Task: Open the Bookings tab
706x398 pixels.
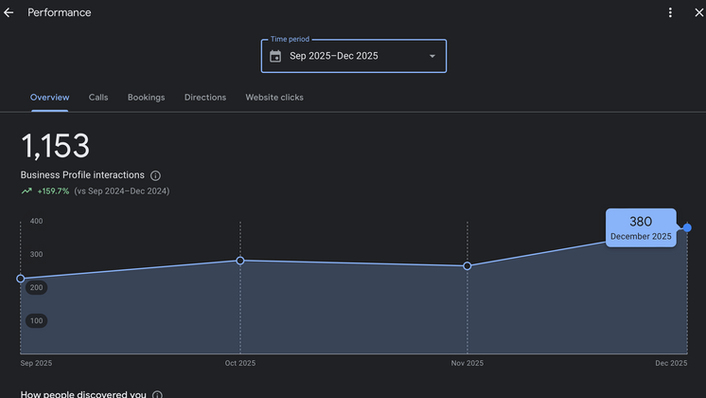Action: 146,97
